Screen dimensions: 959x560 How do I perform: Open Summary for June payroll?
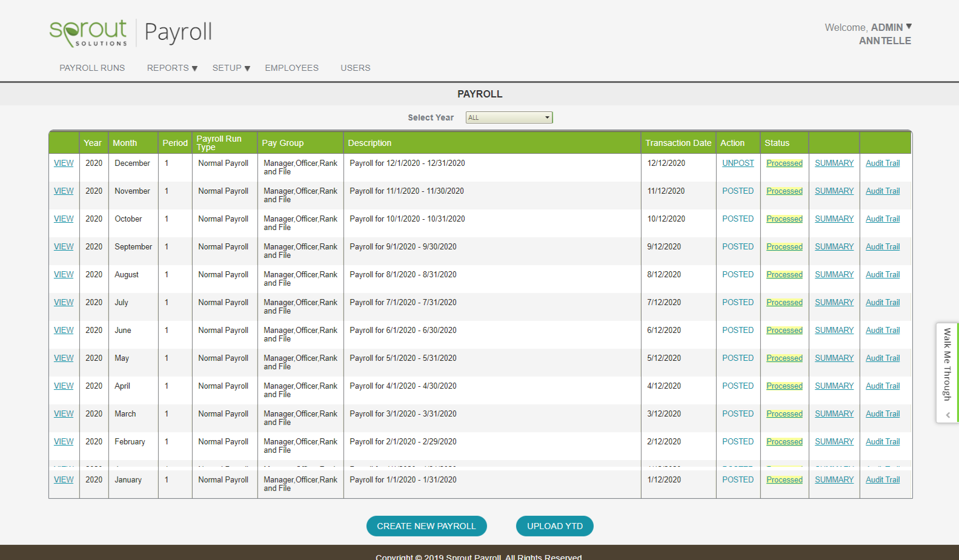coord(834,330)
